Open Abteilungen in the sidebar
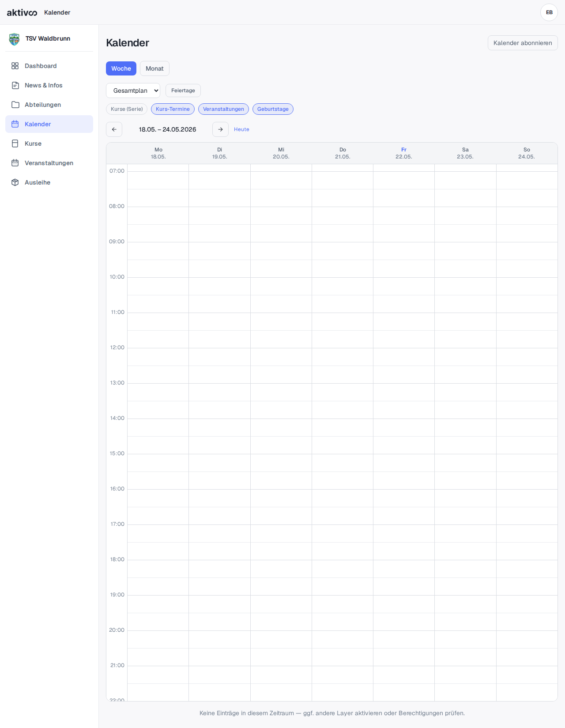565x728 pixels. coord(49,105)
